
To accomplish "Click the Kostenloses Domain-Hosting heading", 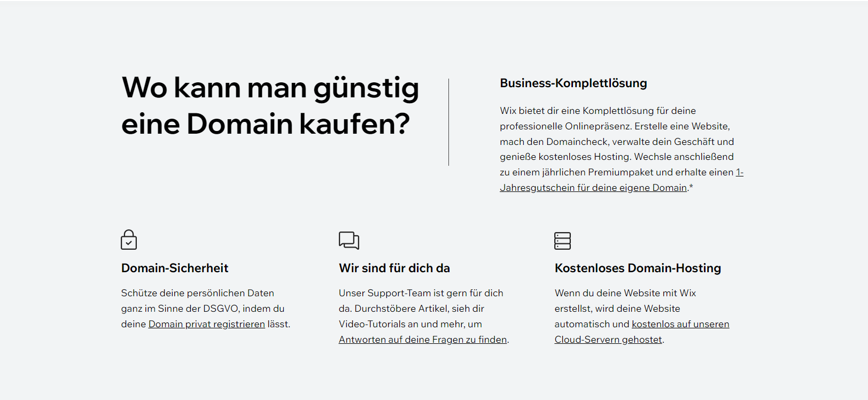I will click(638, 268).
